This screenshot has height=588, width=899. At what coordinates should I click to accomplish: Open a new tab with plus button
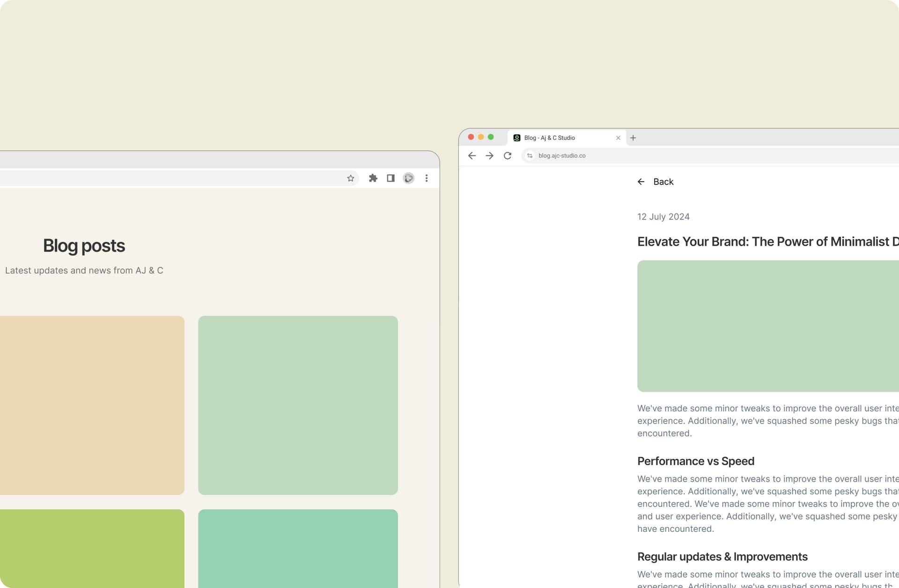tap(633, 138)
